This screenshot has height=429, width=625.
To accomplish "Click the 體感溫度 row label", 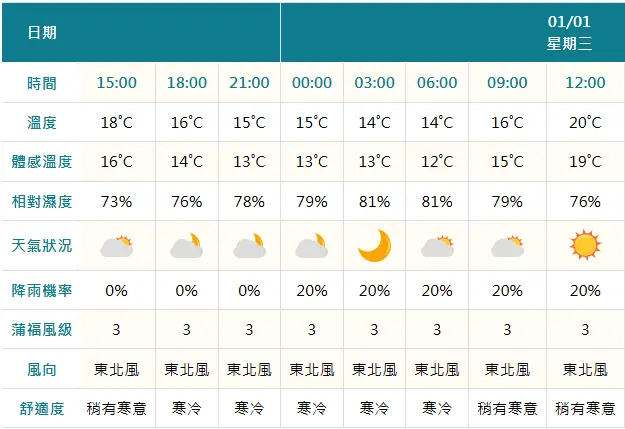I will coord(42,161).
